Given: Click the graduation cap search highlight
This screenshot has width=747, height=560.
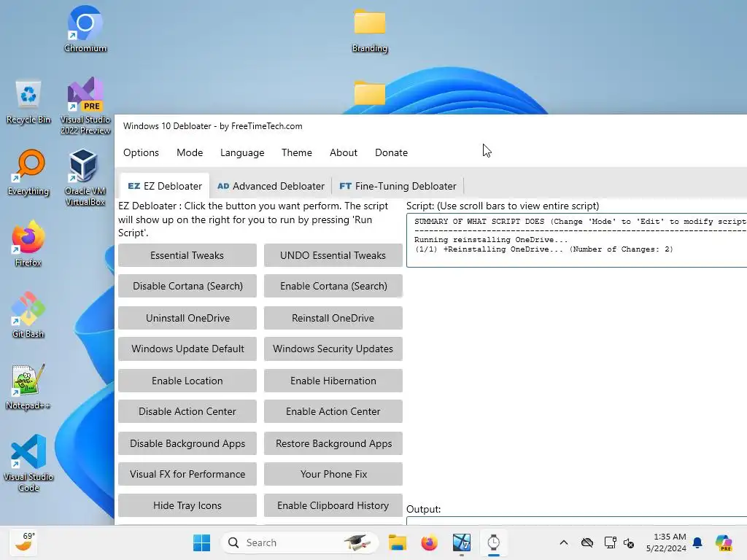Looking at the screenshot, I should click(x=357, y=542).
